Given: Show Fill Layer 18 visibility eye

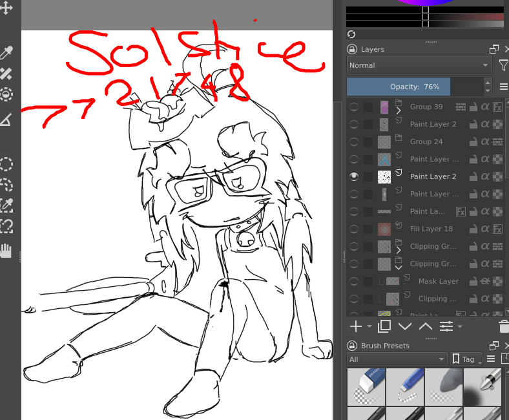Looking at the screenshot, I should [x=354, y=229].
